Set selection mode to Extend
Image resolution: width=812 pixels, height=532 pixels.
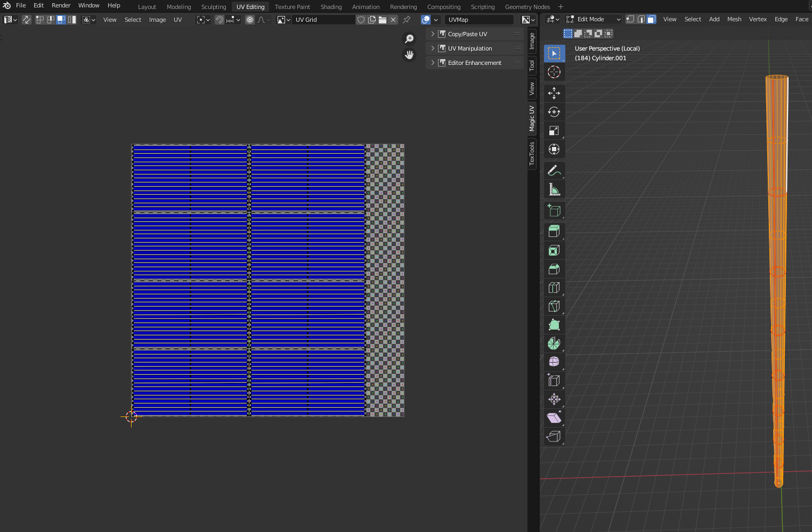pos(578,34)
